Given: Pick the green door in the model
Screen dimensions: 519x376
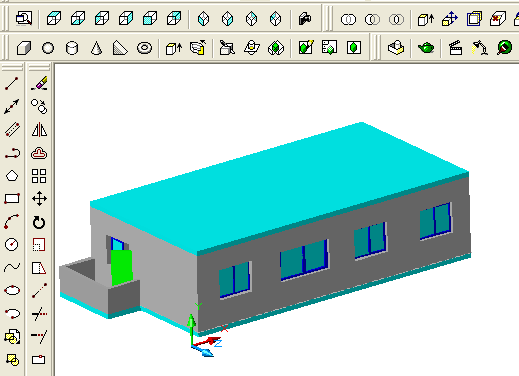Looking at the screenshot, I should point(122,268).
